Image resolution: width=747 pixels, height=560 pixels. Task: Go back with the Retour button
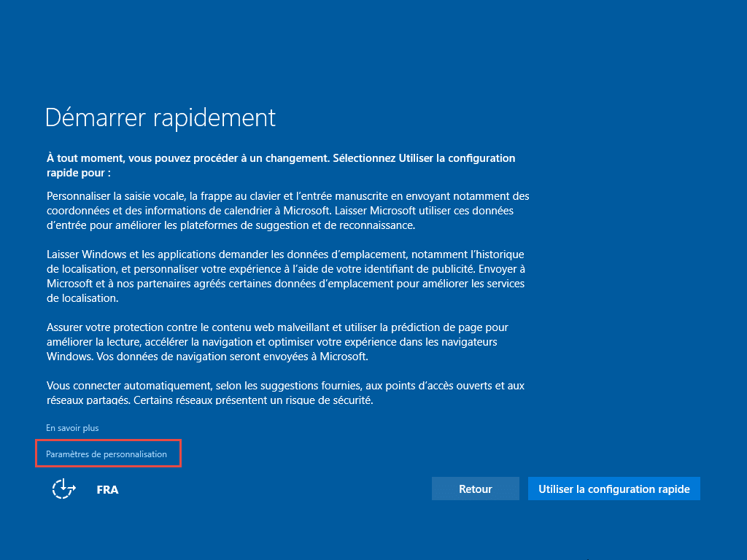pos(476,489)
